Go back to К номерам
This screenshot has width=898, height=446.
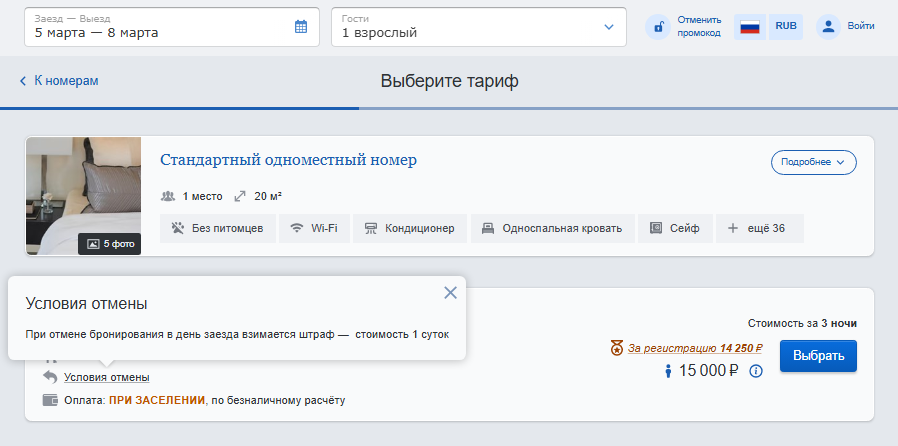(x=60, y=81)
